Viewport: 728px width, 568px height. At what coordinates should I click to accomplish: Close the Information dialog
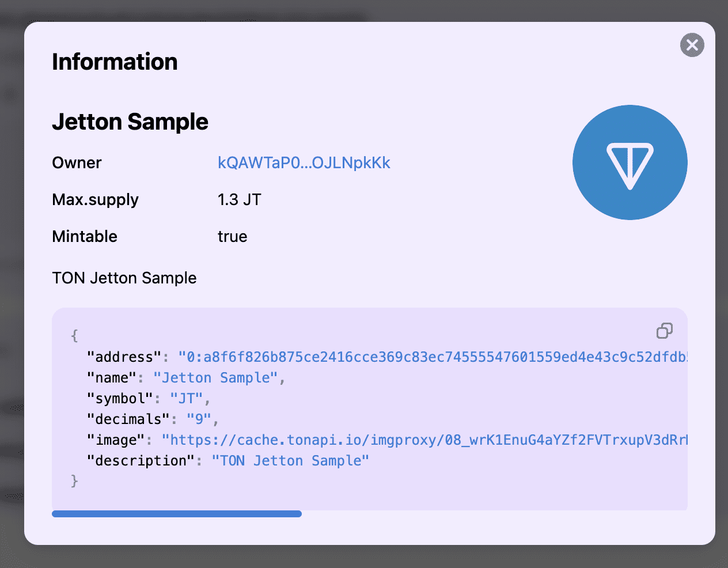click(692, 45)
